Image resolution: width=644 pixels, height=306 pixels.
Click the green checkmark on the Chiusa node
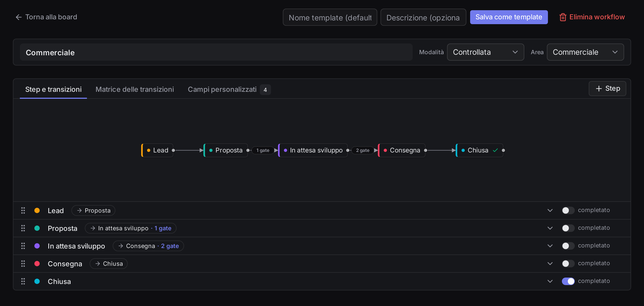tap(495, 150)
